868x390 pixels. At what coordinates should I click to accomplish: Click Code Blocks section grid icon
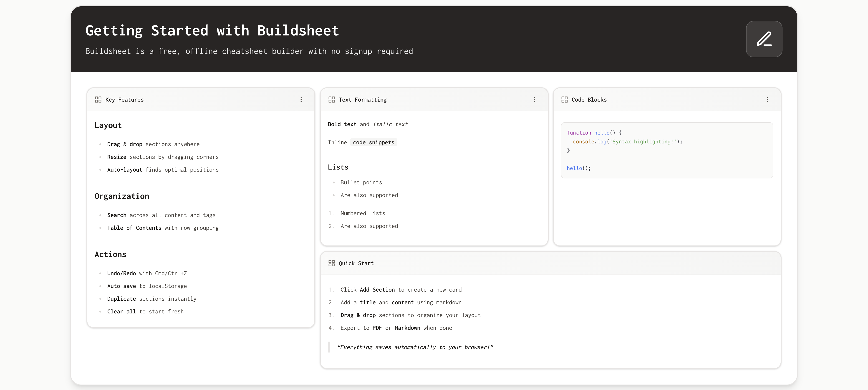(564, 100)
